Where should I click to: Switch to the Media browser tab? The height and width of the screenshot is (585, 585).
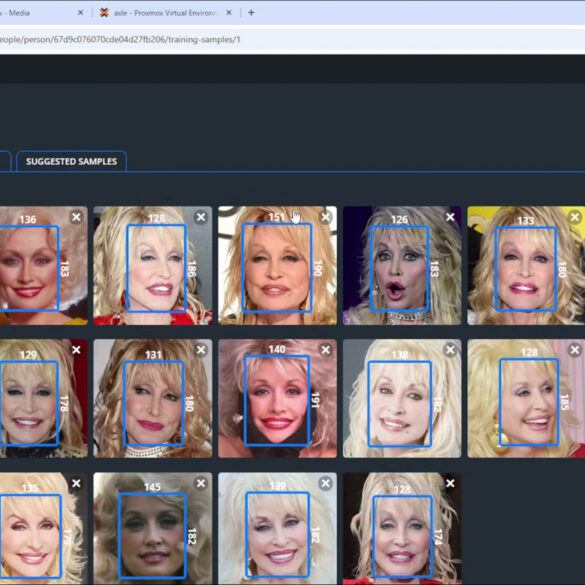coord(43,13)
